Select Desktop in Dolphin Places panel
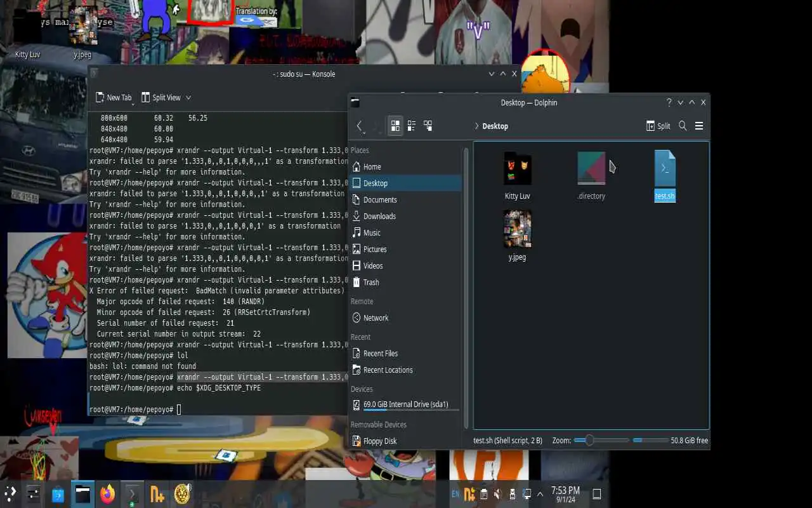The width and height of the screenshot is (812, 508). pos(405,183)
